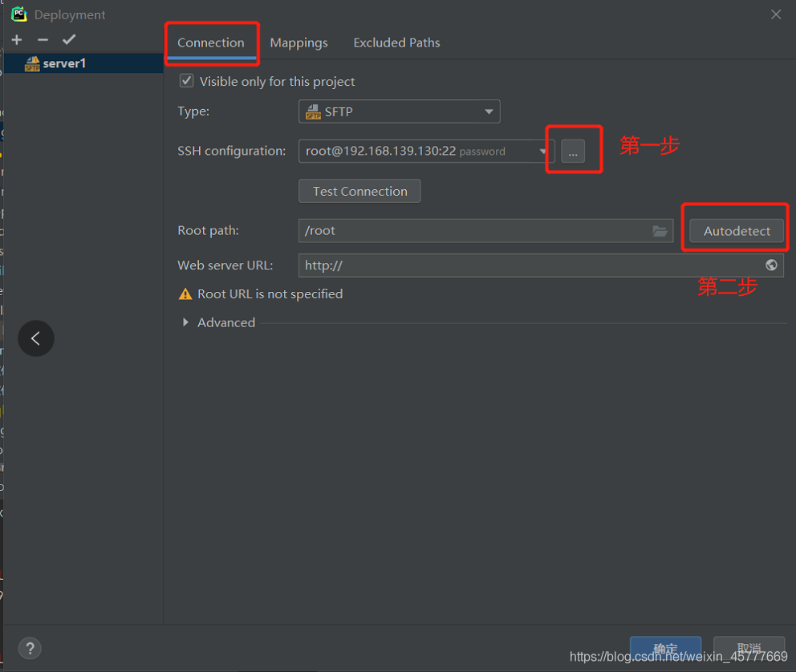Remove selected server with minus icon

(x=43, y=39)
